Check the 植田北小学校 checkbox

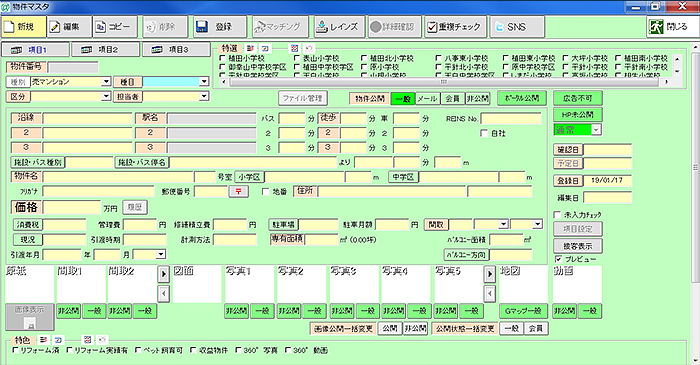pos(364,58)
